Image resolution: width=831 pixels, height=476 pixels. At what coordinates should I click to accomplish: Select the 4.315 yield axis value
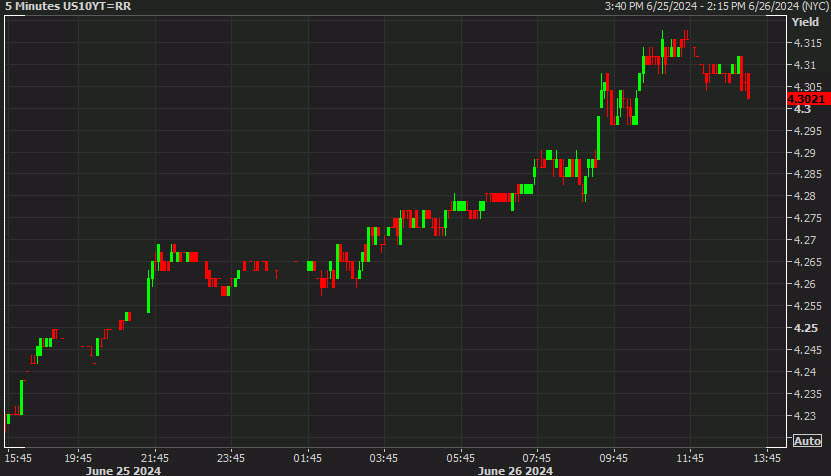(808, 43)
